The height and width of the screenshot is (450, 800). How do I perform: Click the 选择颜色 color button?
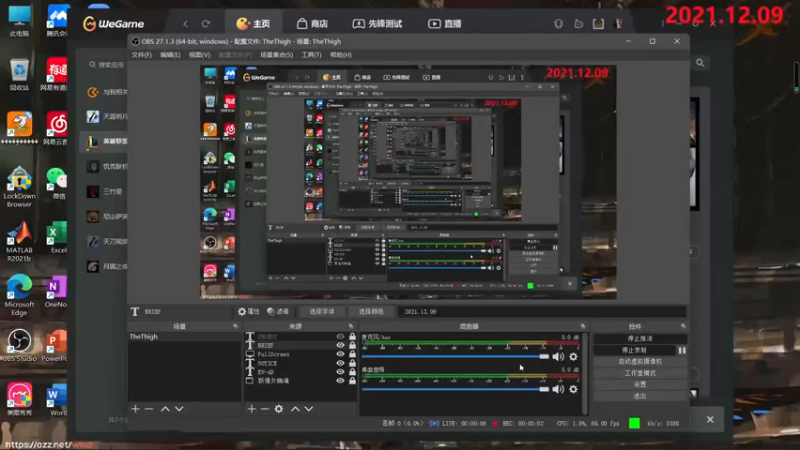tap(371, 311)
